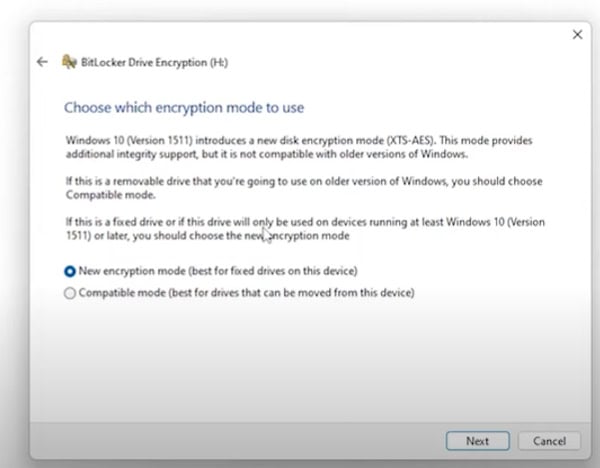Close the BitLocker dialog window
600x468 pixels.
(577, 35)
